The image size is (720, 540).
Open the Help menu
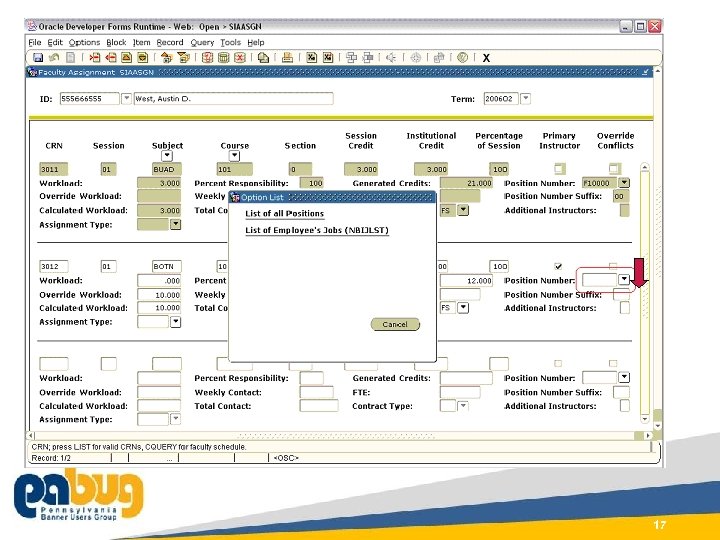coord(256,42)
